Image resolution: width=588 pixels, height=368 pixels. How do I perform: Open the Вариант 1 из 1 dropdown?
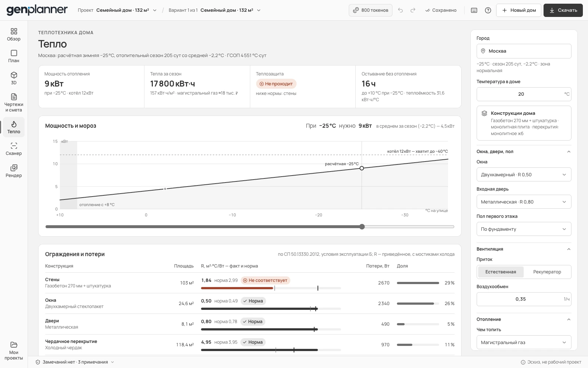pos(215,10)
